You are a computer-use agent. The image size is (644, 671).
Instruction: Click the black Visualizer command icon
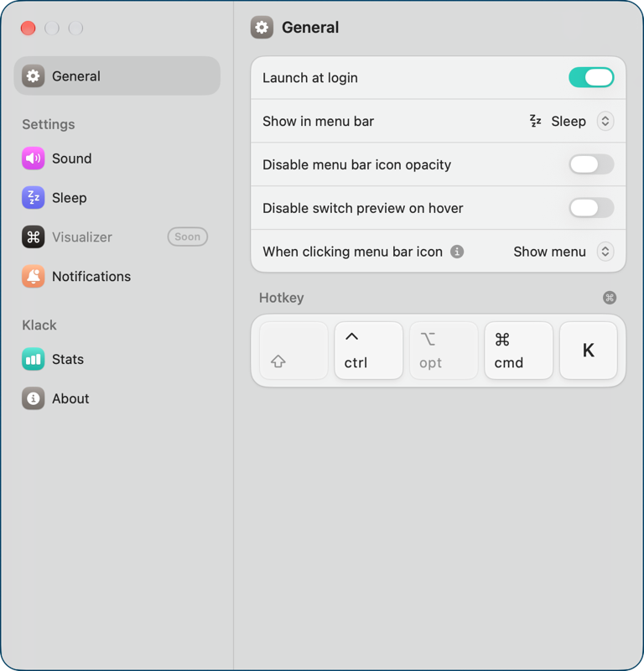33,237
